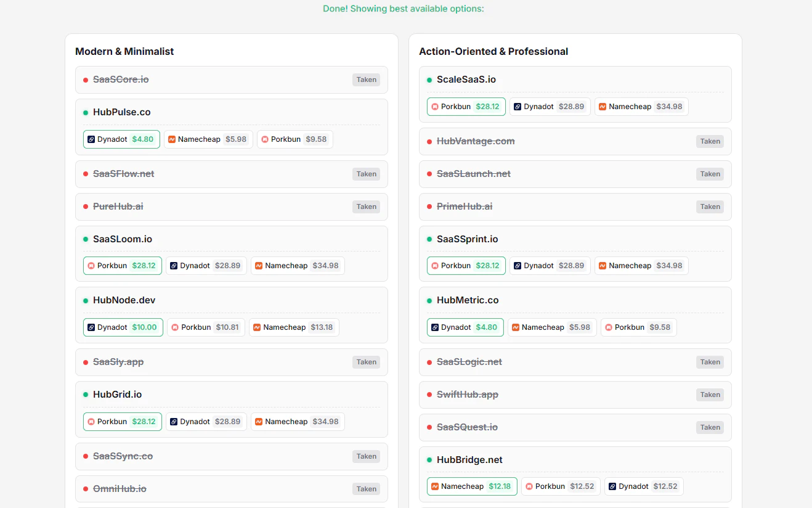The height and width of the screenshot is (508, 812).
Task: Click Namecheap icon in HubNode.dev row
Action: point(257,327)
